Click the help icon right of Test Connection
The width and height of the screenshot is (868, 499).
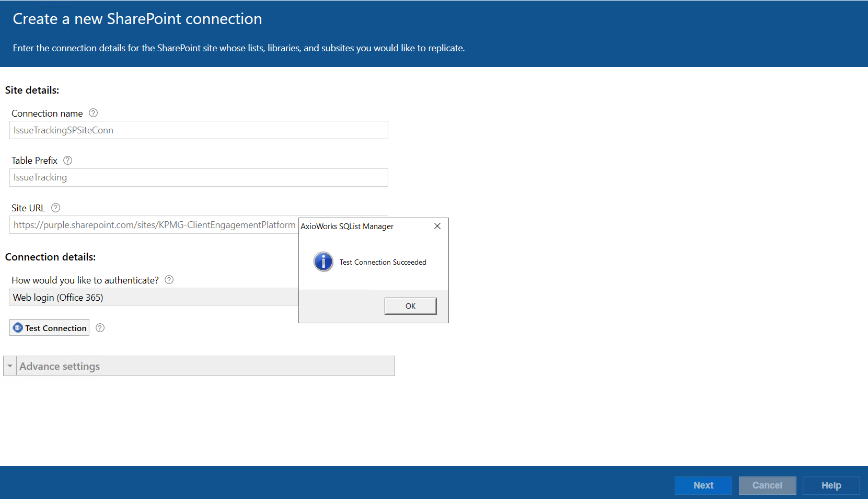(100, 328)
